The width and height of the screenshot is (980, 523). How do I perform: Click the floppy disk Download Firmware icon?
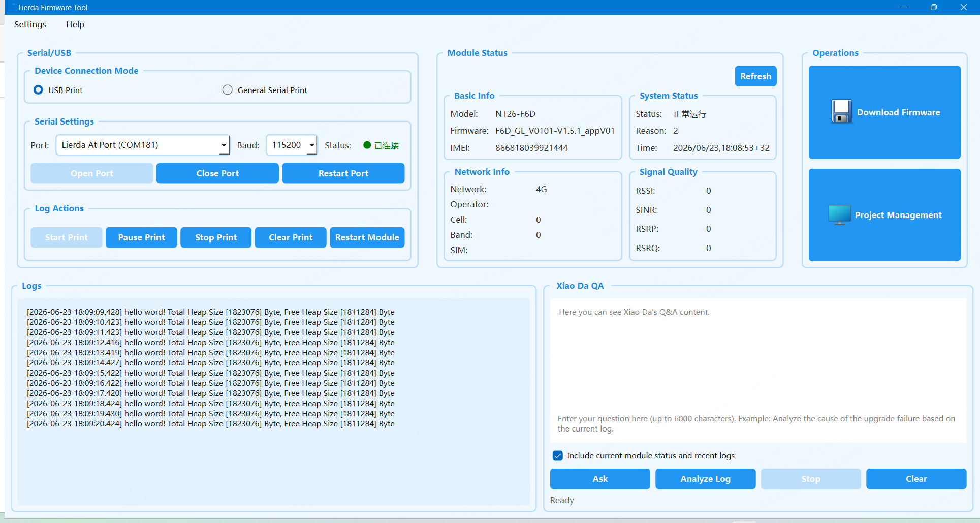pos(841,112)
